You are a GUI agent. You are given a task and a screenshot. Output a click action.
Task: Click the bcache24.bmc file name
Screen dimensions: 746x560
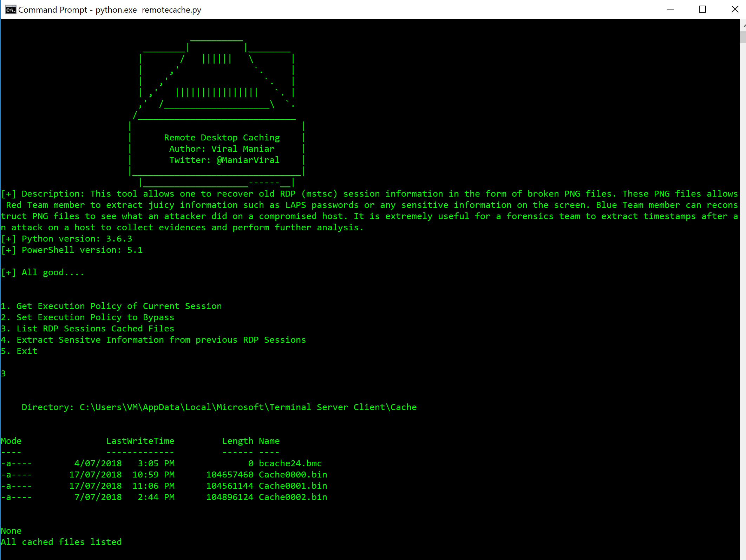(x=290, y=463)
